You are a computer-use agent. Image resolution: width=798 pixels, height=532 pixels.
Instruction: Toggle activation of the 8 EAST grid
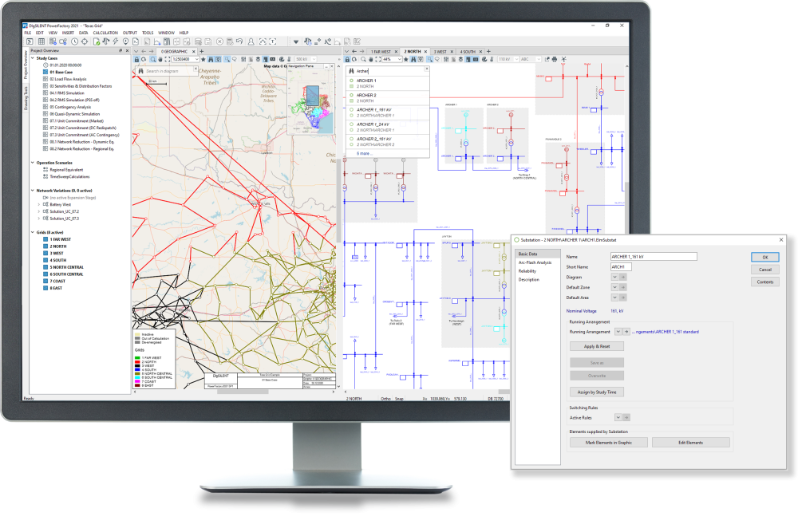(x=45, y=288)
